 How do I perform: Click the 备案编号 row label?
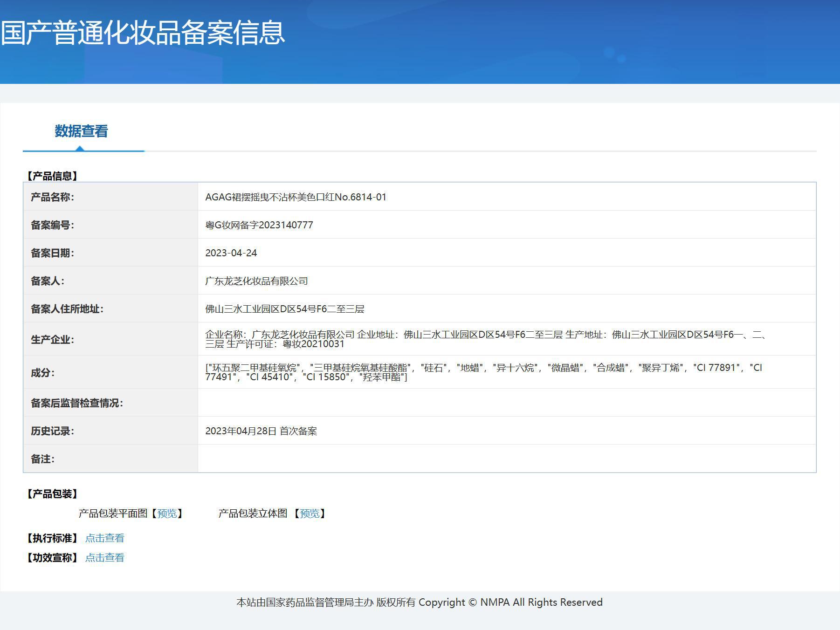tap(52, 225)
